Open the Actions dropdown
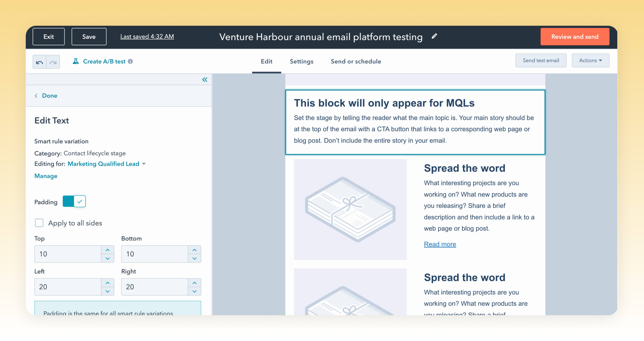 pos(590,60)
